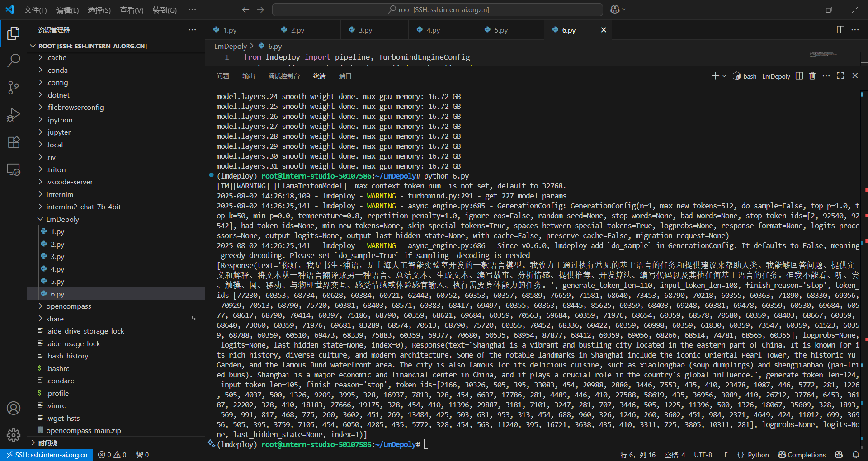The height and width of the screenshot is (461, 868).
Task: Click the 空格: 4 indentation setting
Action: (675, 455)
